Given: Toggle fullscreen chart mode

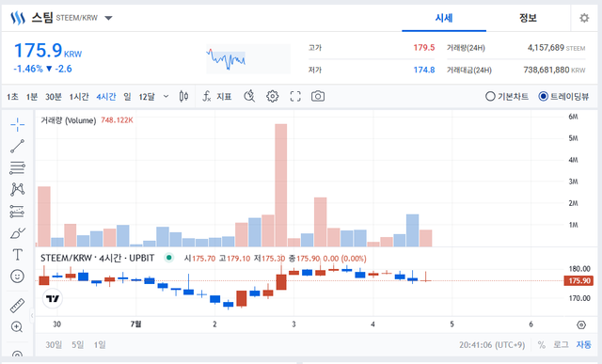Looking at the screenshot, I should coord(295,96).
